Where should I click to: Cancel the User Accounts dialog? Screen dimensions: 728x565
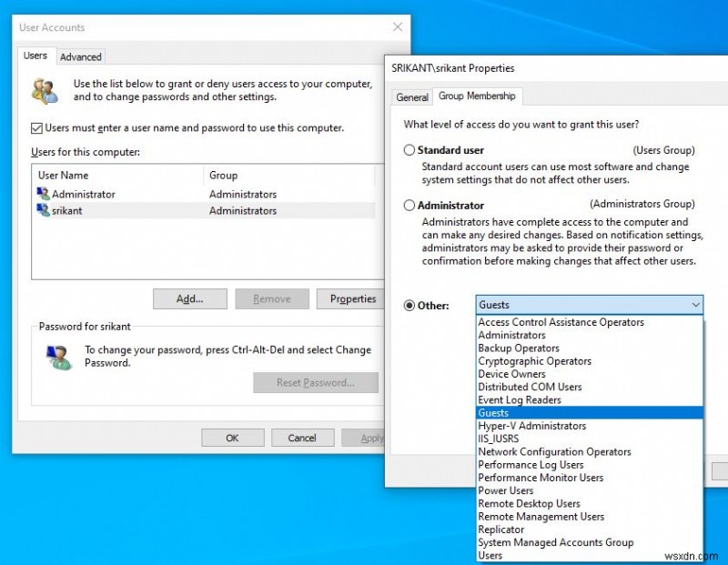[302, 437]
